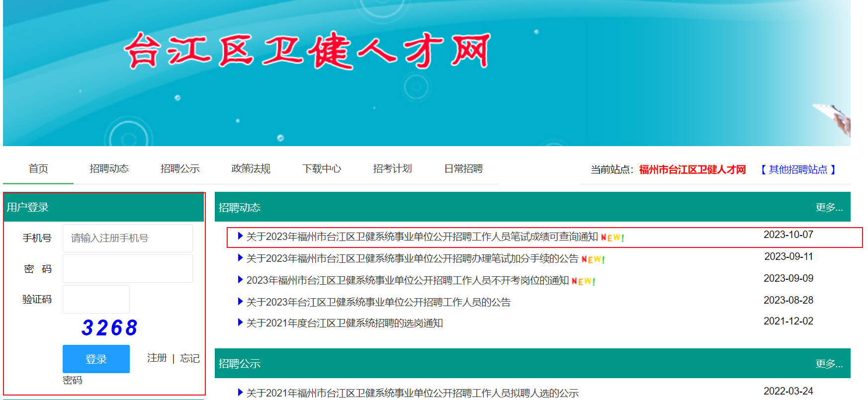Click NEW badge on 笔试加分手续 announcement

593,259
